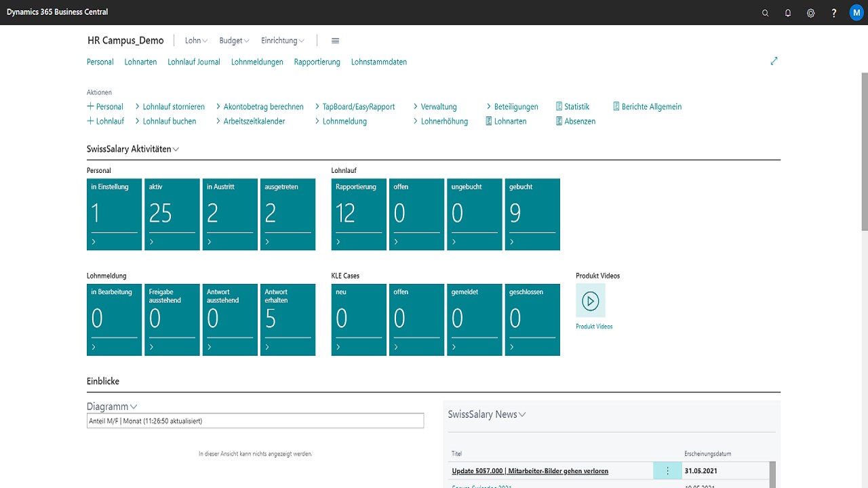Image resolution: width=868 pixels, height=488 pixels.
Task: Click the Produkt Videos caption link
Action: pyautogui.click(x=594, y=327)
